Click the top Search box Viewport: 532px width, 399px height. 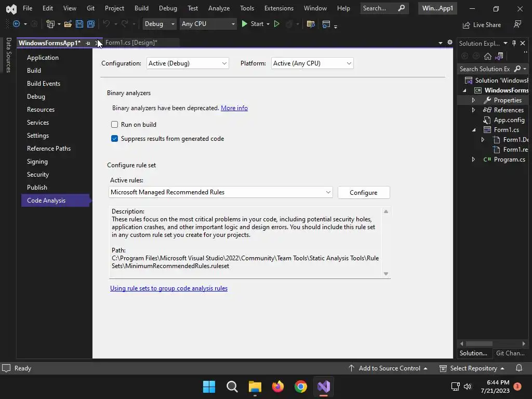384,8
